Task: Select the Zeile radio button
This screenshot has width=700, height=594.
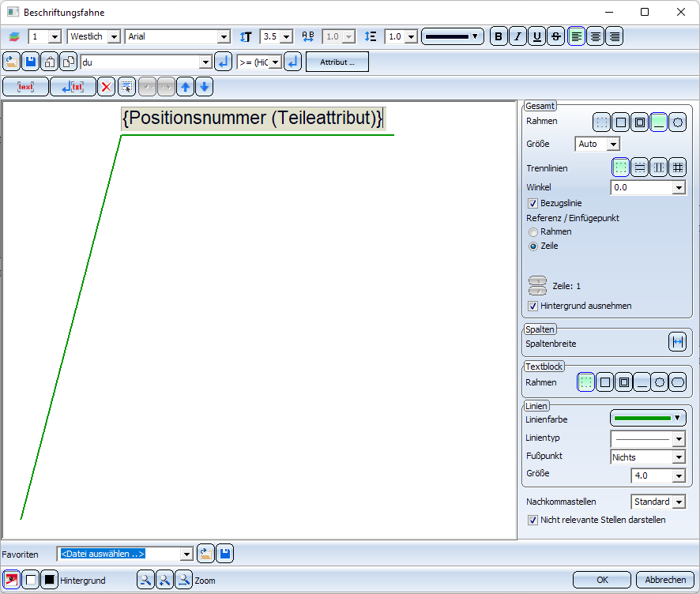Action: [533, 246]
